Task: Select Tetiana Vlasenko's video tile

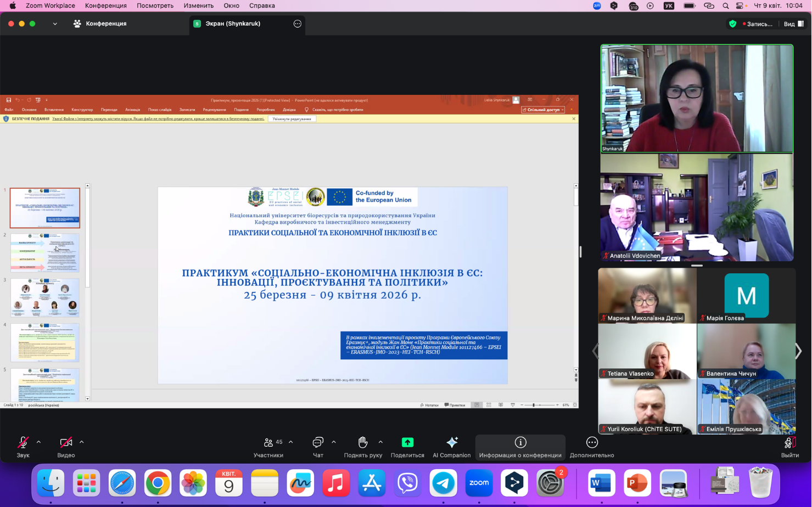Action: (647, 351)
